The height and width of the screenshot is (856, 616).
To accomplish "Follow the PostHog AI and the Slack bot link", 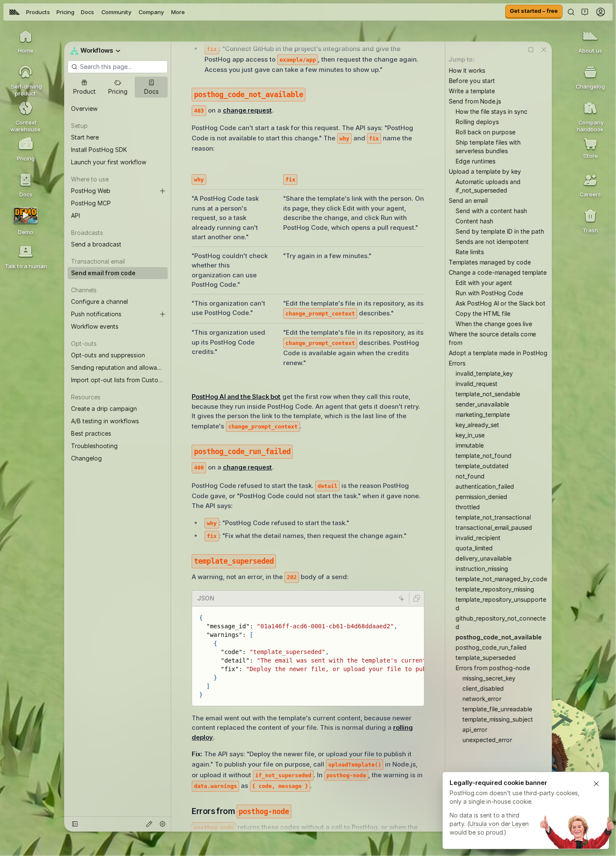I will click(x=236, y=397).
